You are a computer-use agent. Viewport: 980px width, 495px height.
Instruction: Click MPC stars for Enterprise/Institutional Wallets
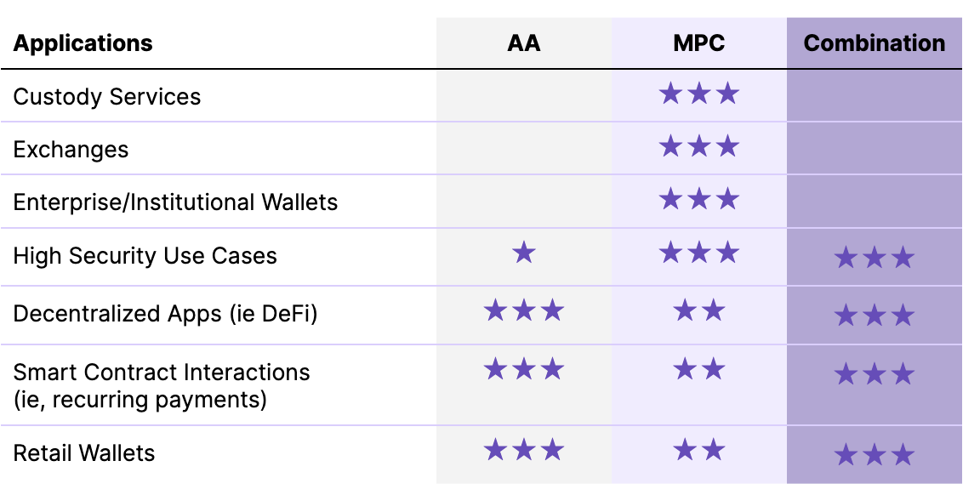[698, 200]
